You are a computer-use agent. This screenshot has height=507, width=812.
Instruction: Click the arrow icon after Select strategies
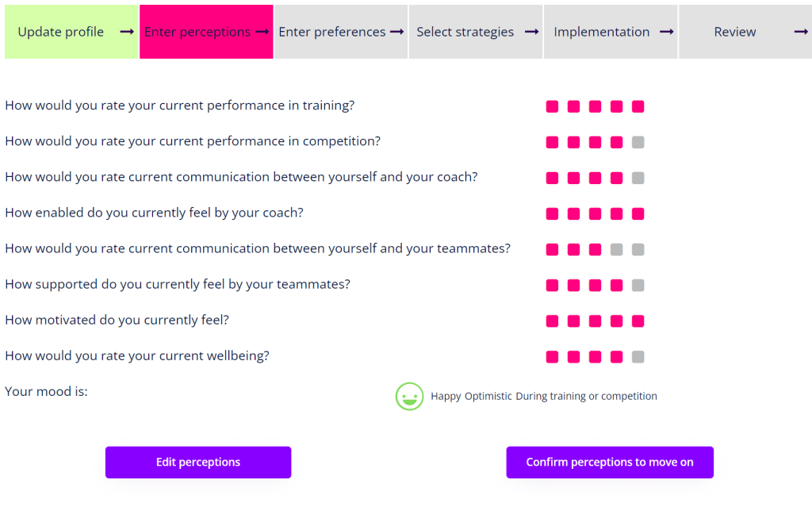tap(532, 32)
